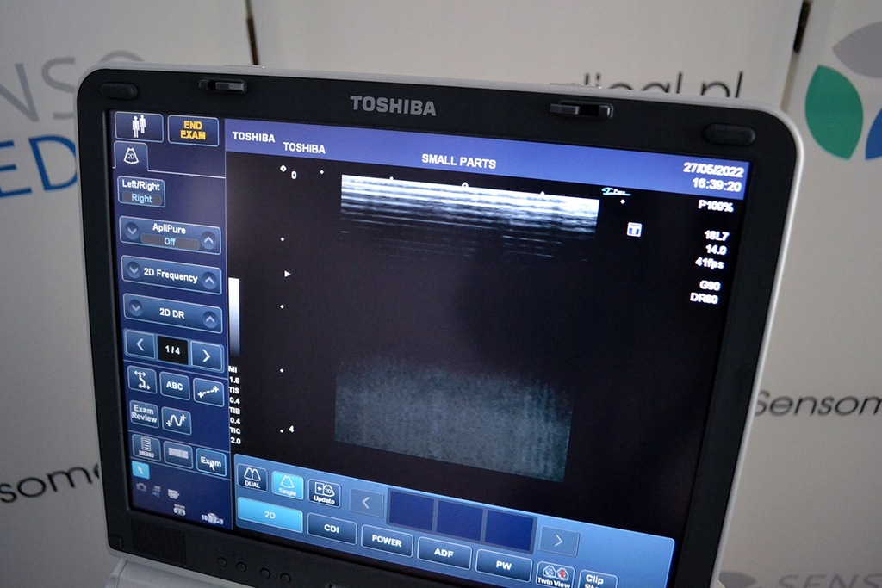
Task: Click the 1/4 page indicator
Action: coord(172,350)
